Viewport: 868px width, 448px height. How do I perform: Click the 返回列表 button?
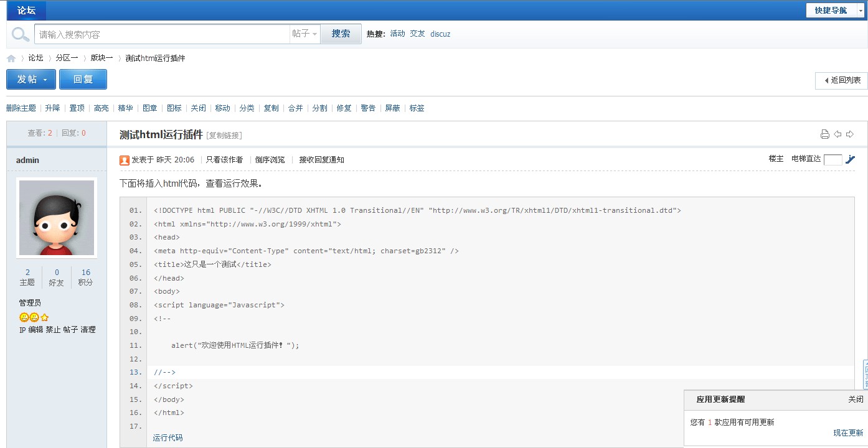(x=841, y=80)
